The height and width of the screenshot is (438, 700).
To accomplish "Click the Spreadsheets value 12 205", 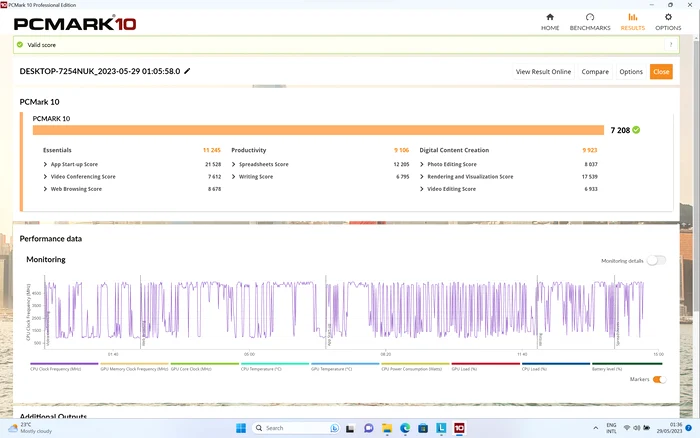I will coord(401,164).
